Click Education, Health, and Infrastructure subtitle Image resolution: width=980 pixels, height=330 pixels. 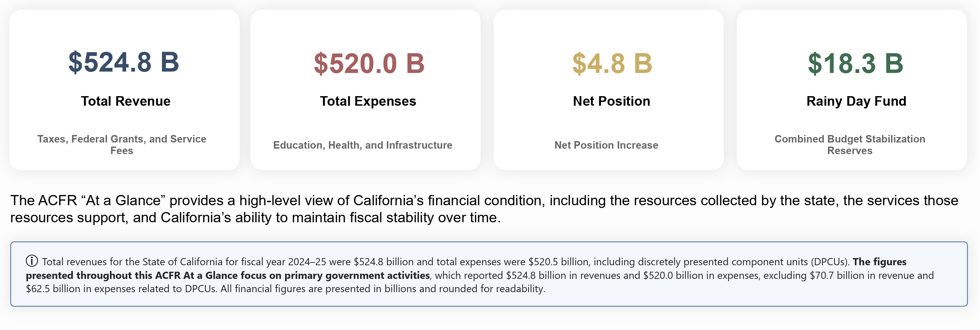pyautogui.click(x=362, y=145)
